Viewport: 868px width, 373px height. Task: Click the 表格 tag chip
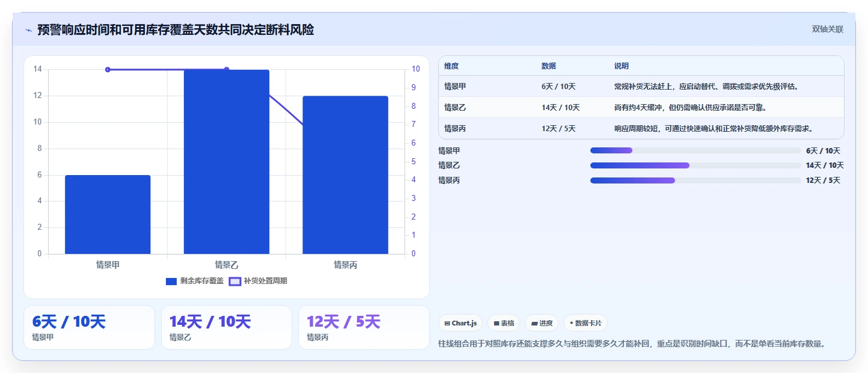[x=504, y=323]
